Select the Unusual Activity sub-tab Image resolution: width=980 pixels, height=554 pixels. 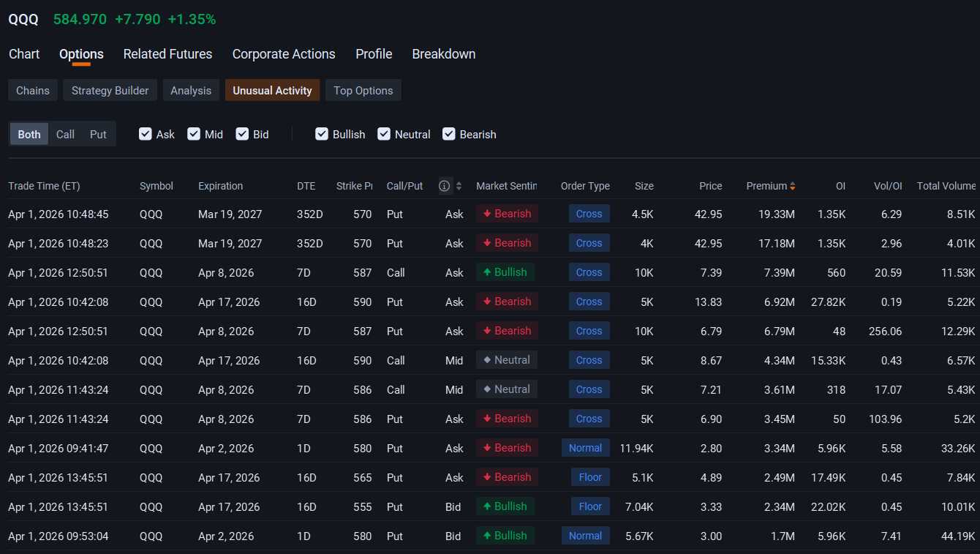[x=272, y=90]
